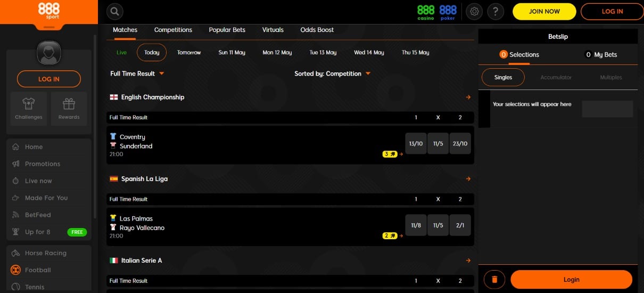The image size is (644, 293).
Task: Open Selections tab in betslip
Action: [x=519, y=54]
